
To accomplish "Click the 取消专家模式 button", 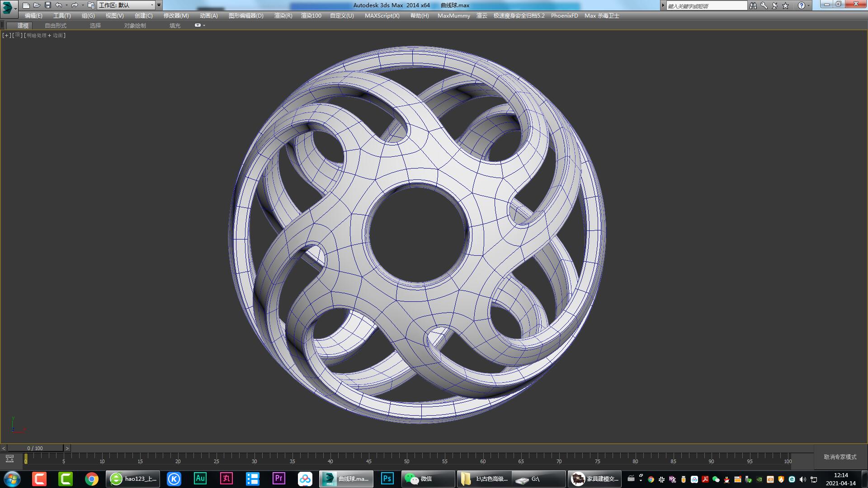I will [x=840, y=457].
